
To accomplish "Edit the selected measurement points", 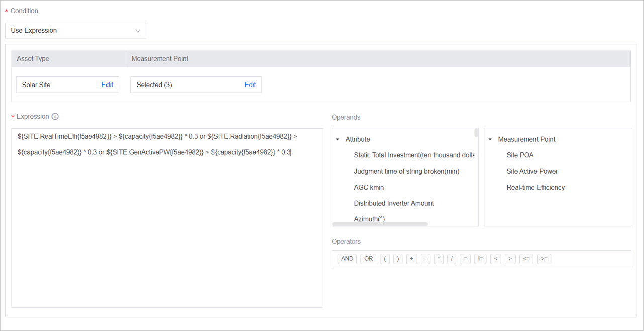I will 250,85.
